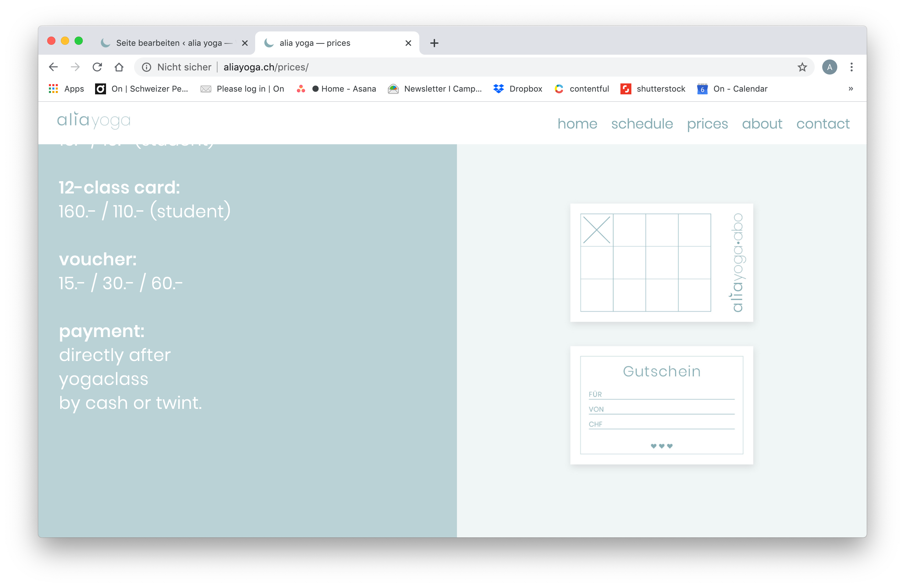
Task: Open the contact page link
Action: pos(823,123)
